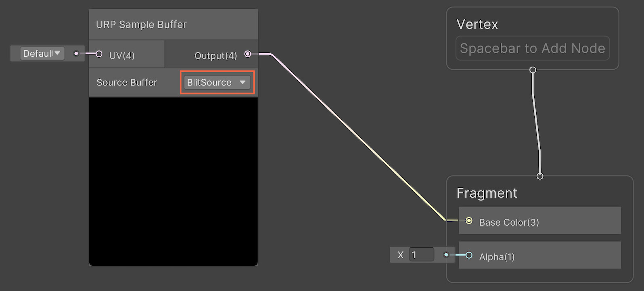Select the Base Color(3) block
Screen dimensions: 644x291
pos(540,220)
